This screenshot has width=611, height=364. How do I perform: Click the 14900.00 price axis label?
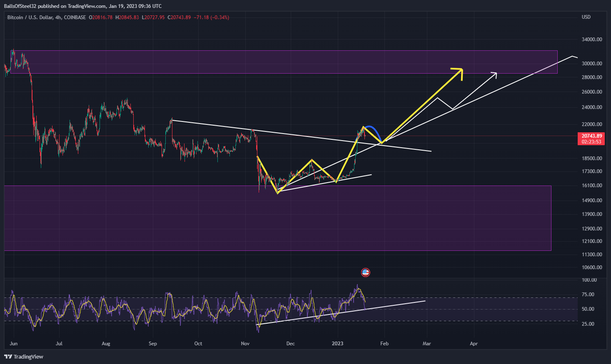click(x=592, y=201)
